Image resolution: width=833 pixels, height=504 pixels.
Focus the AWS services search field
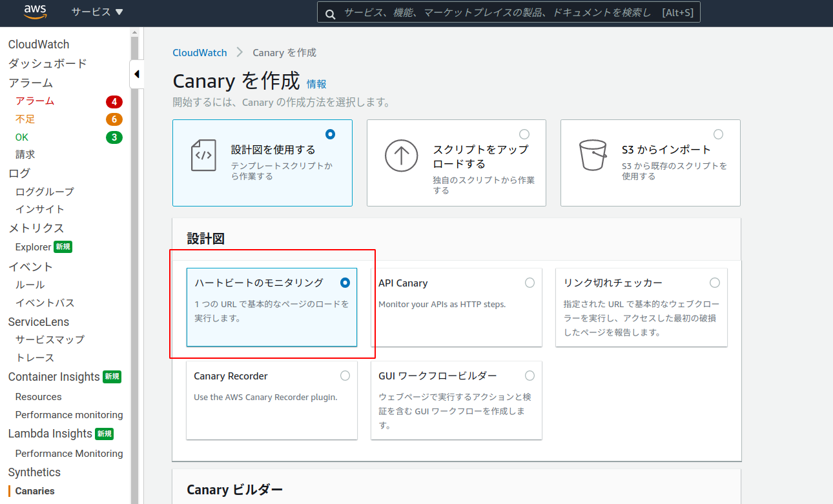click(509, 12)
